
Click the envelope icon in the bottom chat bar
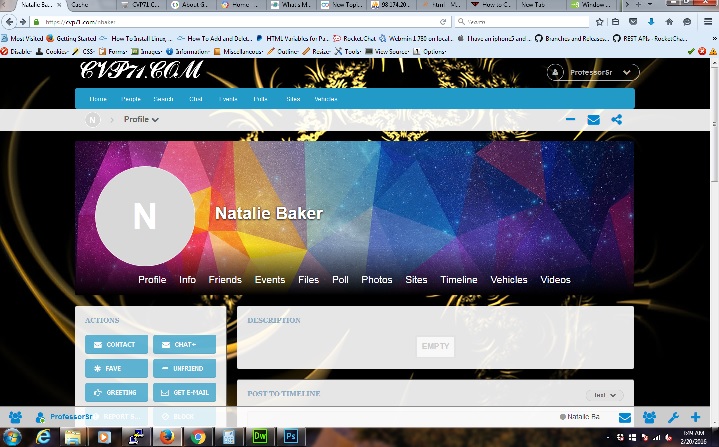tap(625, 417)
